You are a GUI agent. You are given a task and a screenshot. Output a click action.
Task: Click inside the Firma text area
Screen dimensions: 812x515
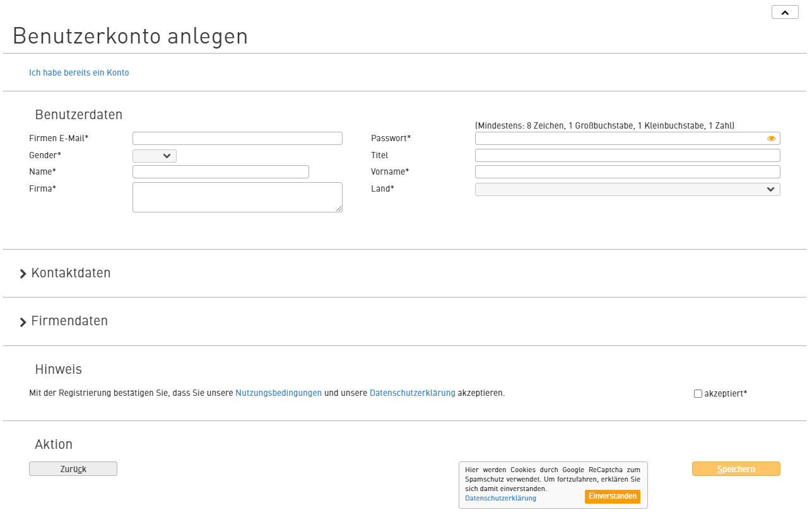(x=237, y=197)
